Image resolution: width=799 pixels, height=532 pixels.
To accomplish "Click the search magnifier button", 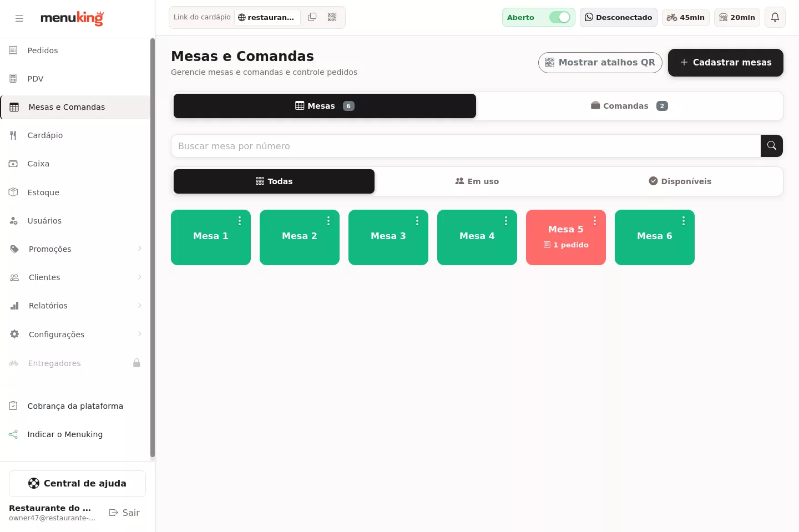I will tap(772, 146).
